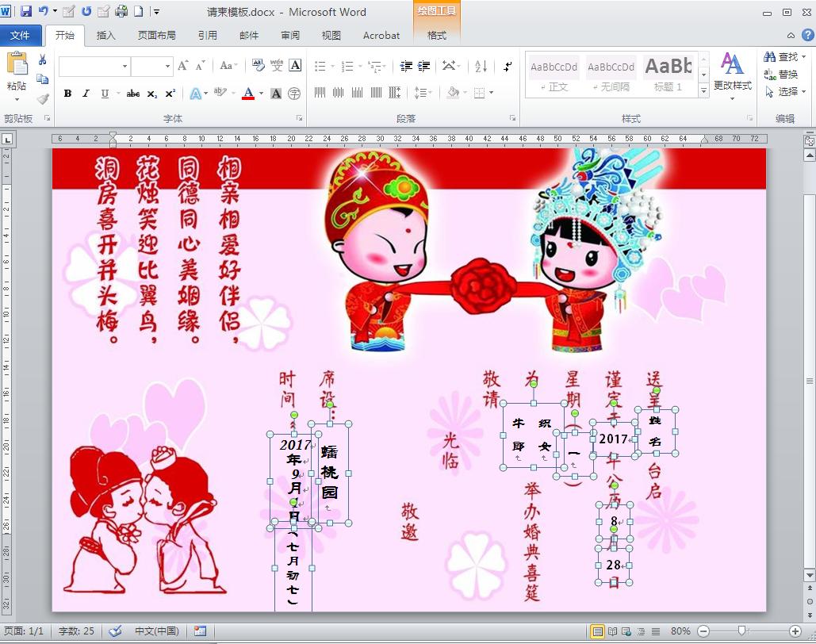Click the Cut scissors icon
The height and width of the screenshot is (644, 816).
(x=42, y=60)
